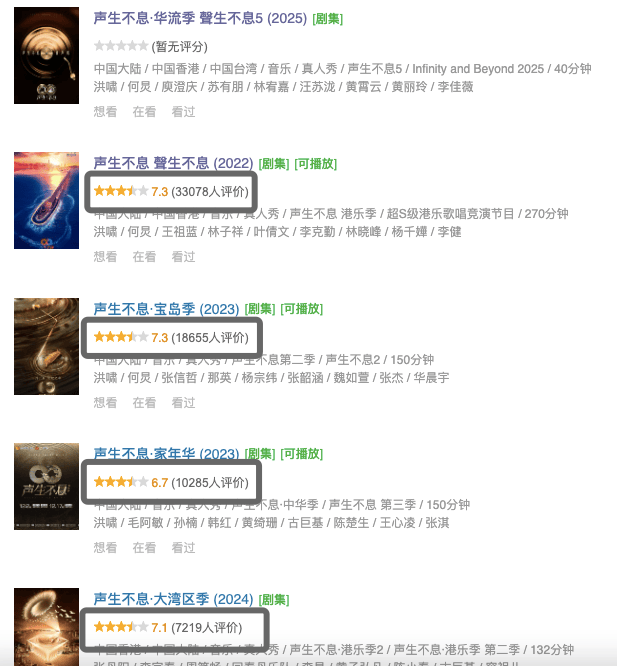The width and height of the screenshot is (617, 666).
Task: Mark 家年华 as 想看
Action: 105,547
